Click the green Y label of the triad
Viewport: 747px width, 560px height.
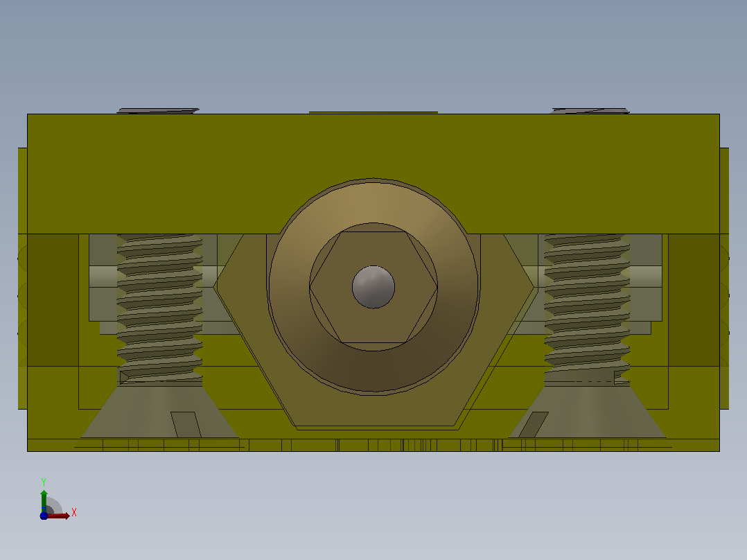tap(44, 482)
